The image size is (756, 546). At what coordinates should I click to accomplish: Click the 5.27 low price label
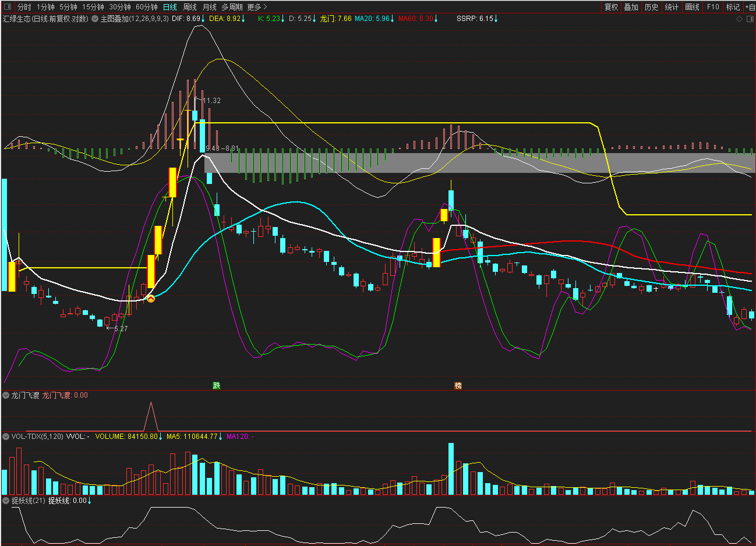coord(121,329)
